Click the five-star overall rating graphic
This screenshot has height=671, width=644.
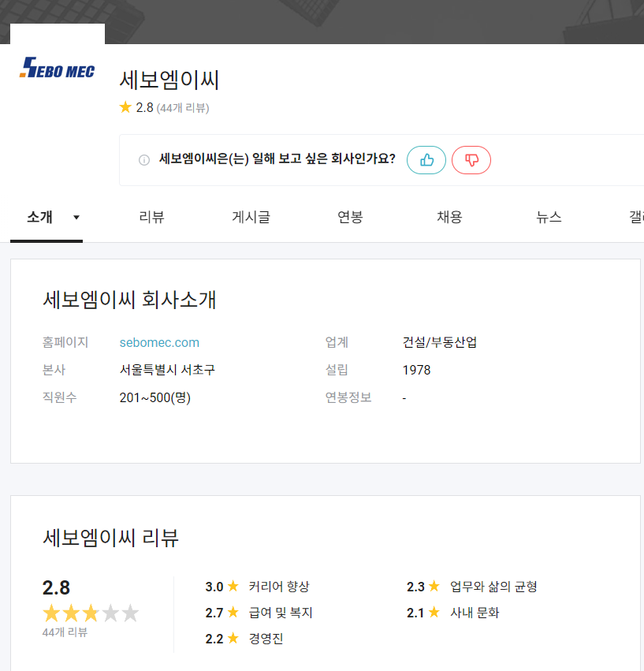[91, 613]
